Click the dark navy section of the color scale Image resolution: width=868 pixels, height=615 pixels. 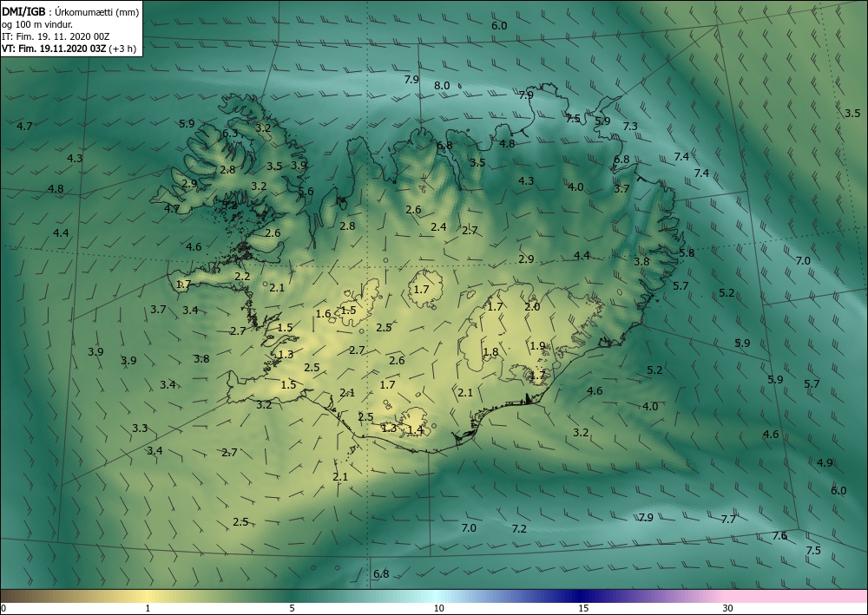(578, 596)
